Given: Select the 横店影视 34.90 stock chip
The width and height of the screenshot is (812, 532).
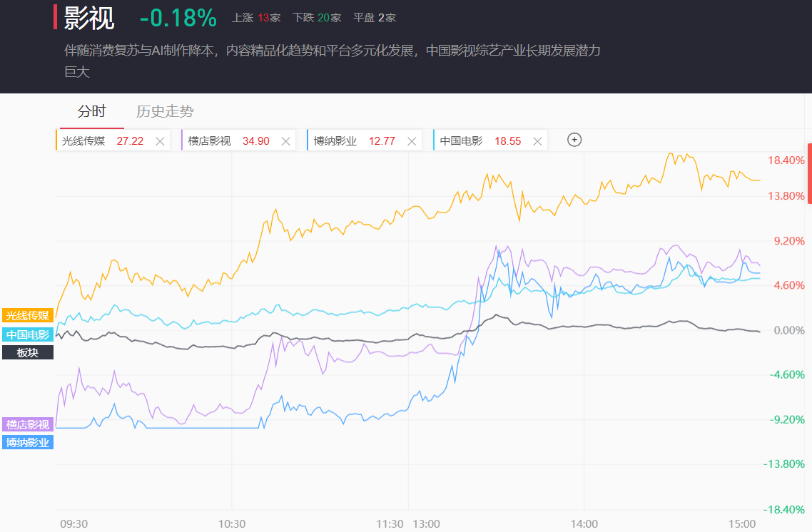Looking at the screenshot, I should [228, 141].
